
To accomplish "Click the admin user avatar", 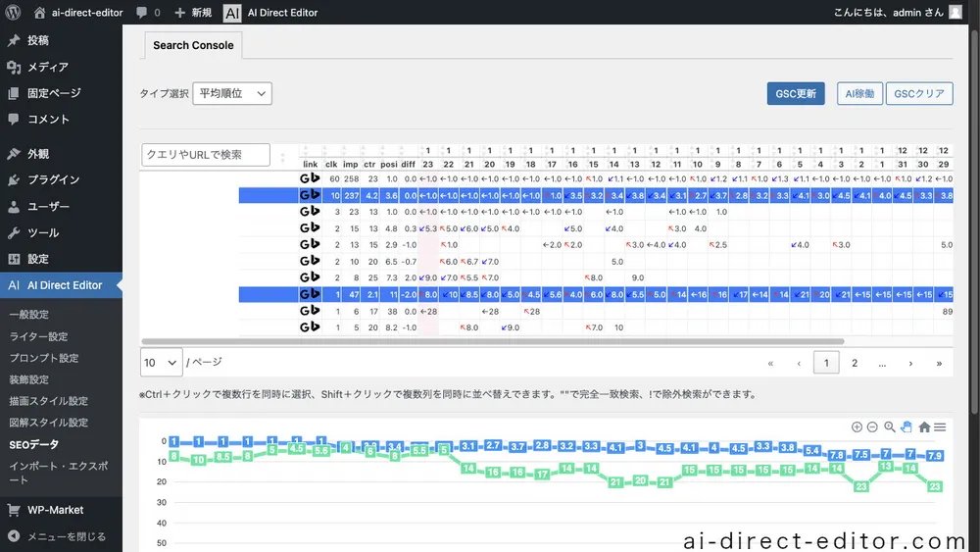I will [955, 12].
